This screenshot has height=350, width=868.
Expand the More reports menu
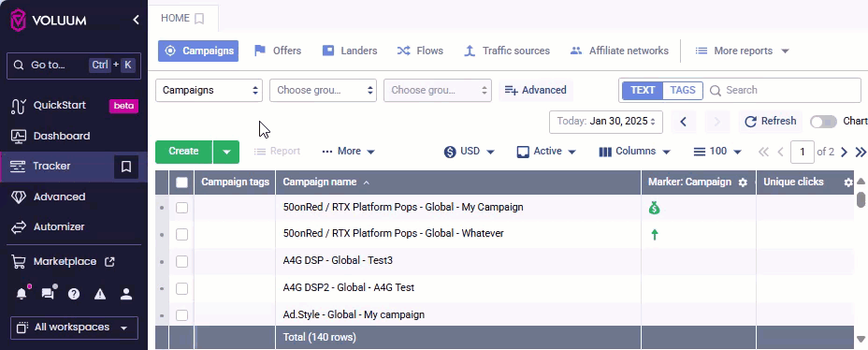tap(742, 51)
